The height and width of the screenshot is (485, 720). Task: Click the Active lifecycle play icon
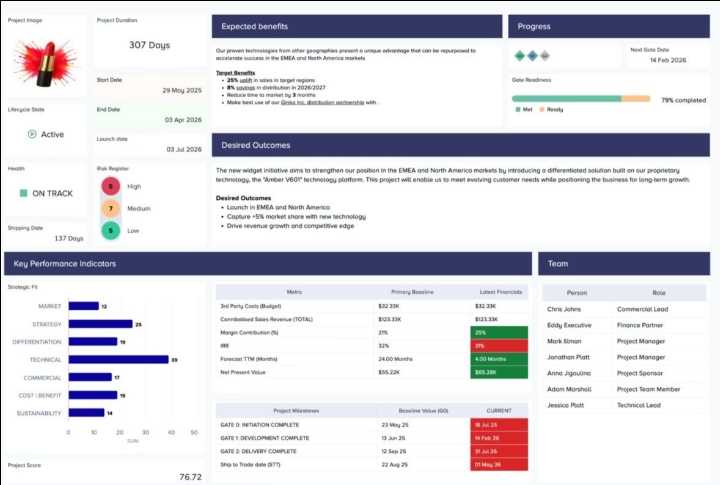pyautogui.click(x=32, y=134)
